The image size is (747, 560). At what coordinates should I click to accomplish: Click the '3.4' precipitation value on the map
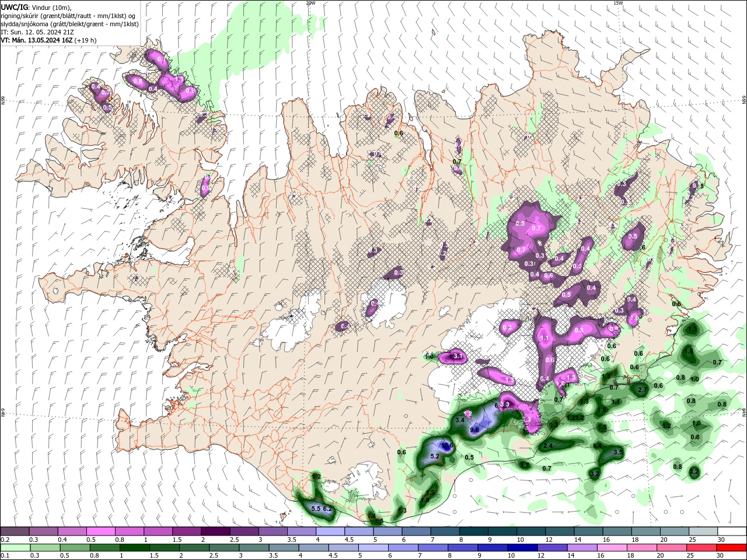point(460,420)
